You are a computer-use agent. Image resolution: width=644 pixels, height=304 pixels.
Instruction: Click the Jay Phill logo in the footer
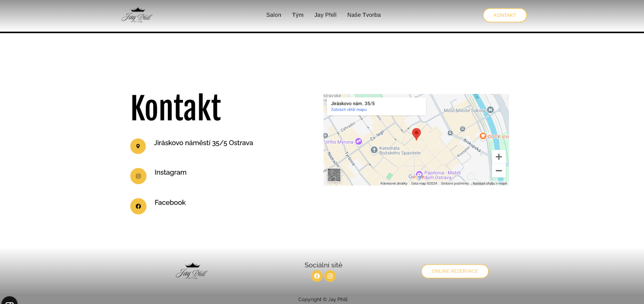[x=192, y=271]
